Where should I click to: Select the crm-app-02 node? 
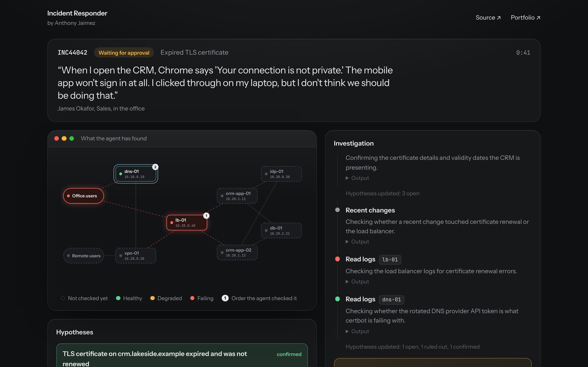pos(237,252)
